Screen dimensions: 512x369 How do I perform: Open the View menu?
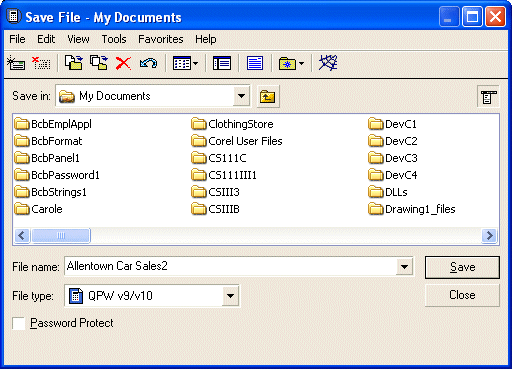78,39
